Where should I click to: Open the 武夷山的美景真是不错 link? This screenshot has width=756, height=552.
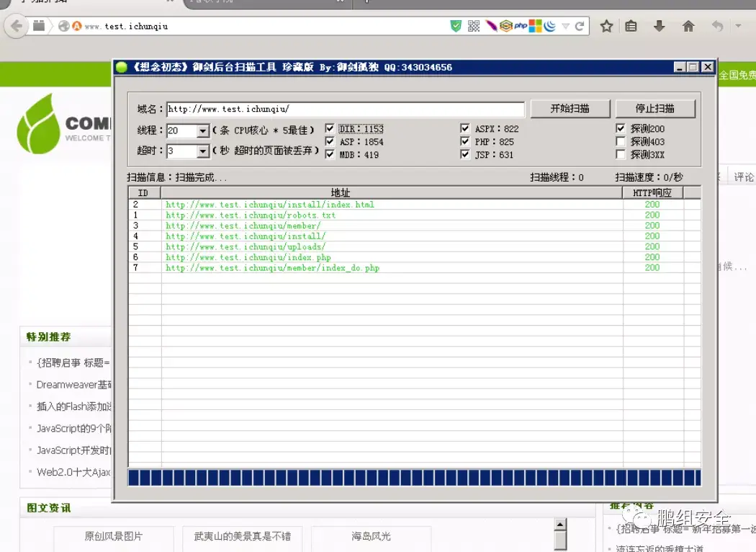click(x=243, y=536)
